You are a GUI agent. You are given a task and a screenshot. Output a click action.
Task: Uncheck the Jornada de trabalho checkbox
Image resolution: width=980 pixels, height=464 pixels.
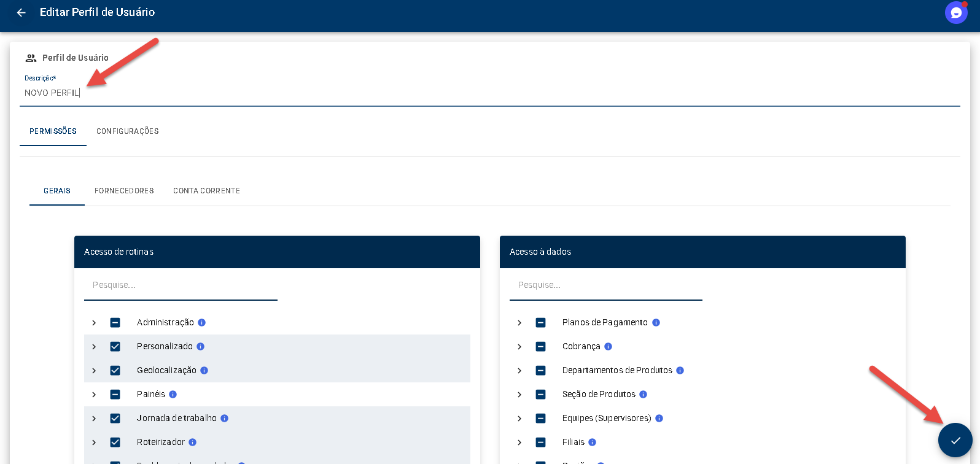click(115, 418)
